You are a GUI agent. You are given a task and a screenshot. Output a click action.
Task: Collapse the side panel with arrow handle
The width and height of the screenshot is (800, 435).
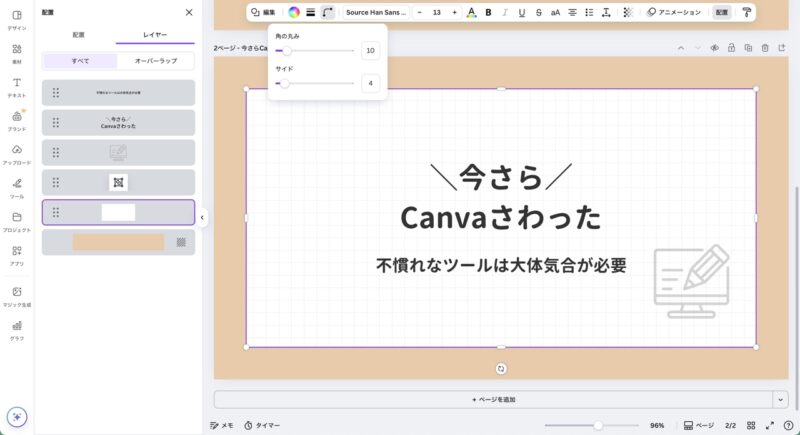202,218
